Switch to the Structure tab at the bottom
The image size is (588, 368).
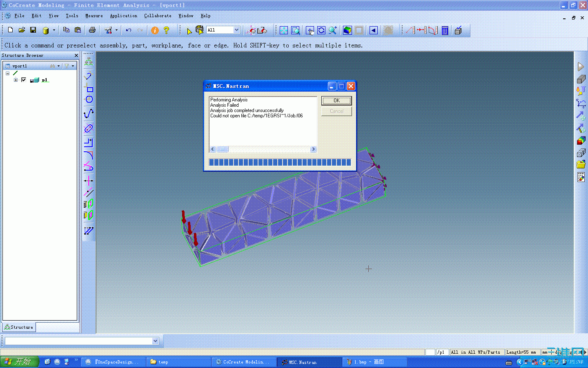click(19, 327)
